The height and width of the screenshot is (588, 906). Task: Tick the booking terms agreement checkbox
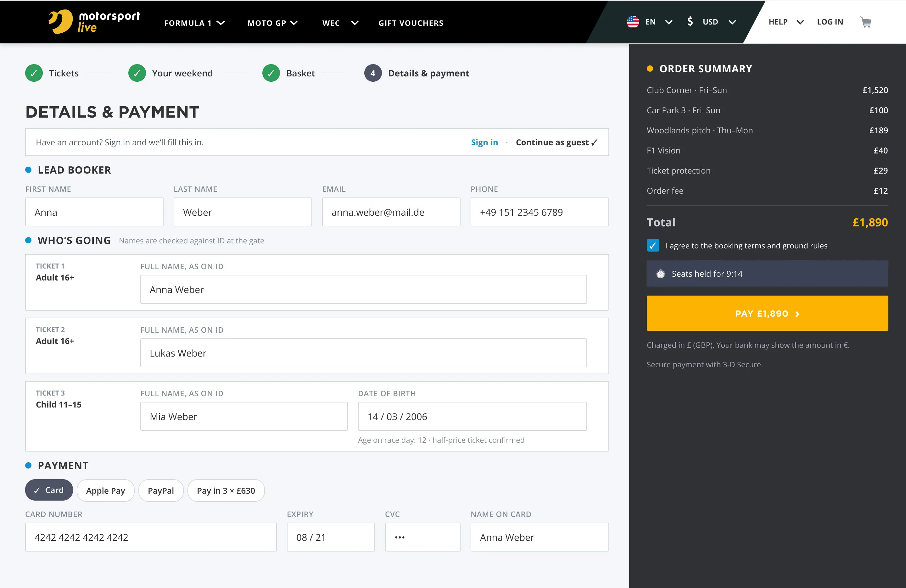point(653,246)
